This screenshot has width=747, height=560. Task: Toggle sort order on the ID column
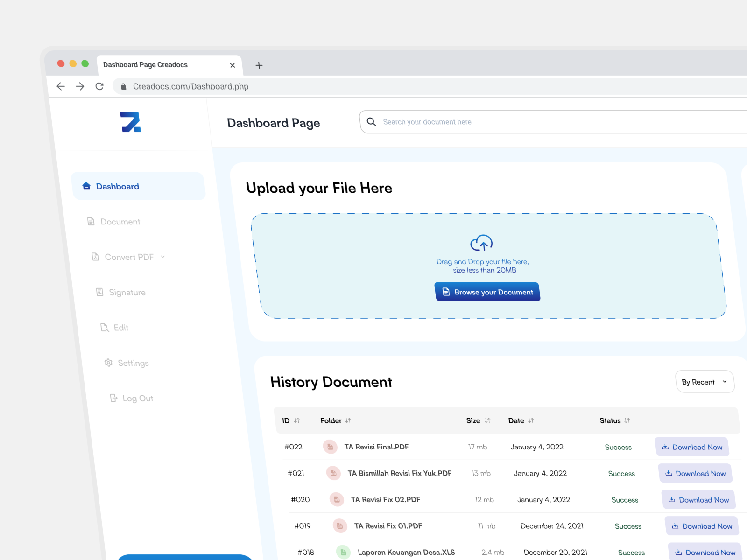[x=297, y=420]
